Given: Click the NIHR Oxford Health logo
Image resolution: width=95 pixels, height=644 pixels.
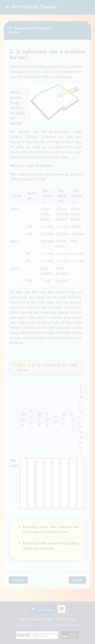Looking at the screenshot, I should coord(37,635).
